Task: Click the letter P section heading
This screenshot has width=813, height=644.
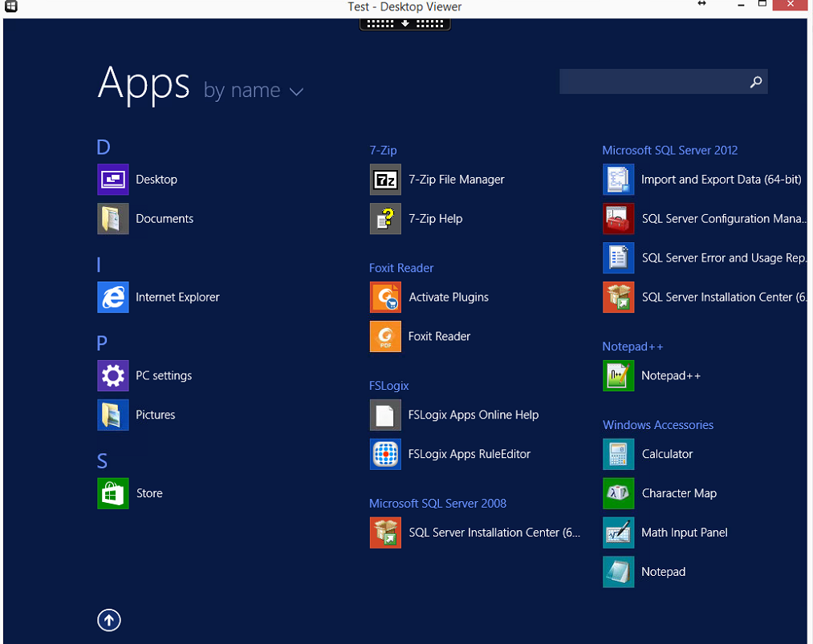Action: tap(102, 343)
